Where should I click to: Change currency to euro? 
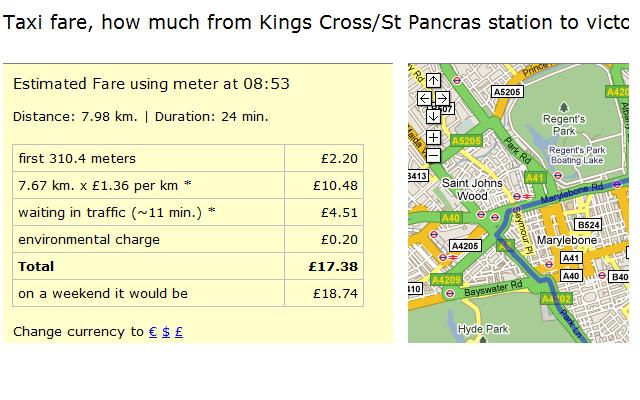point(153,332)
